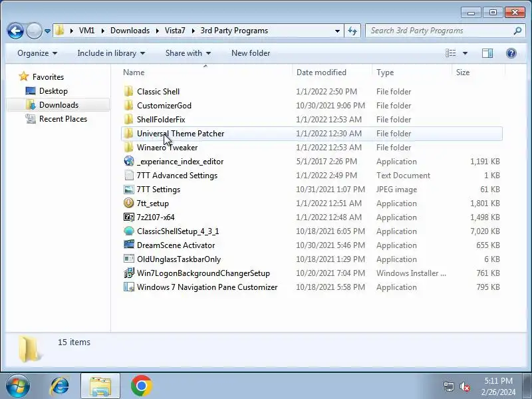The image size is (532, 399).
Task: Expand the arrow after VM1 breadcrumb
Action: [x=102, y=31]
